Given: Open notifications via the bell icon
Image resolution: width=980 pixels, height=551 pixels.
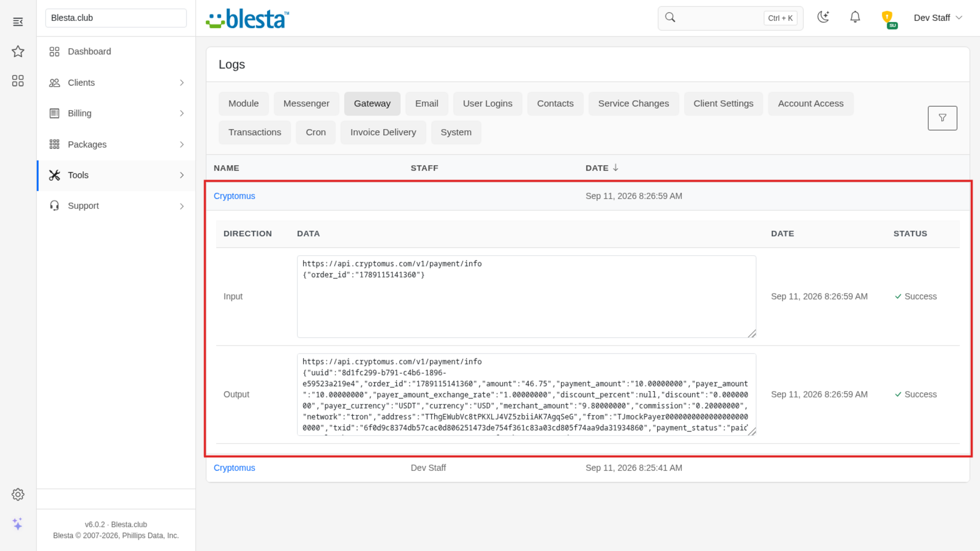Looking at the screenshot, I should coord(855,17).
